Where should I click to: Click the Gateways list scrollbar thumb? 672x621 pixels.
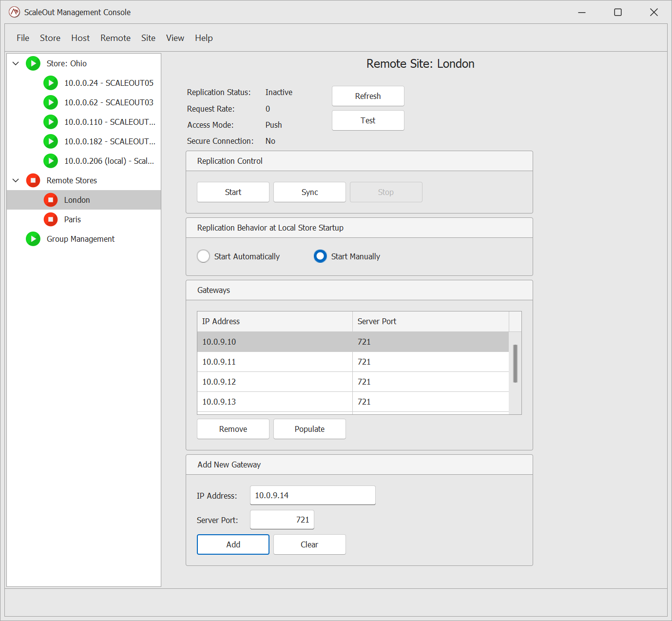515,364
